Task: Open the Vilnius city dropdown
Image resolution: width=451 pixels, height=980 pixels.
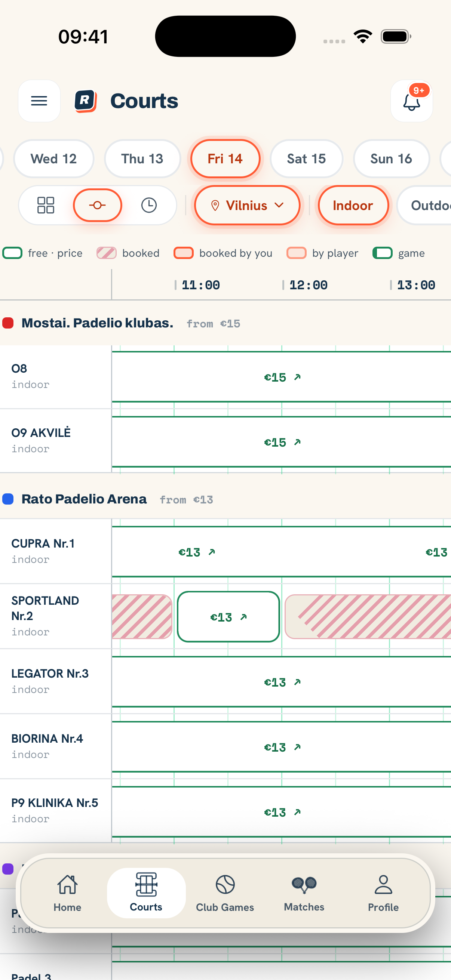Action: [247, 206]
